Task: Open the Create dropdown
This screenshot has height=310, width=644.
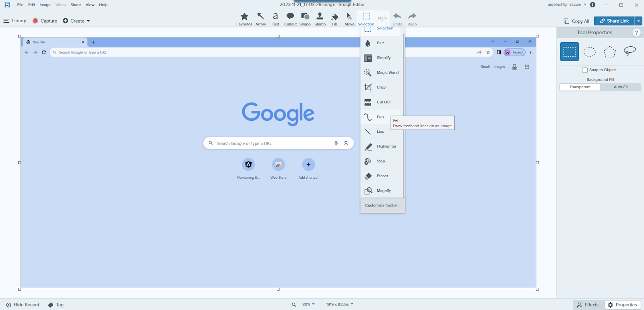Action: tap(76, 21)
